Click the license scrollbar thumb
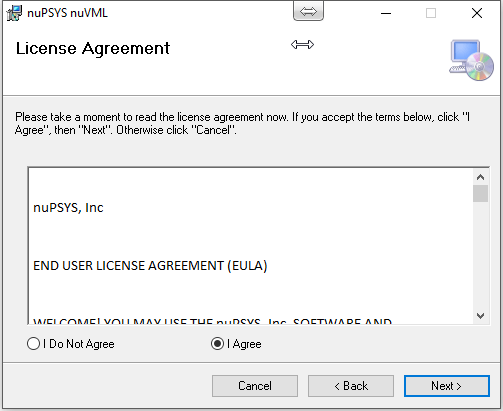The width and height of the screenshot is (503, 411). click(480, 194)
